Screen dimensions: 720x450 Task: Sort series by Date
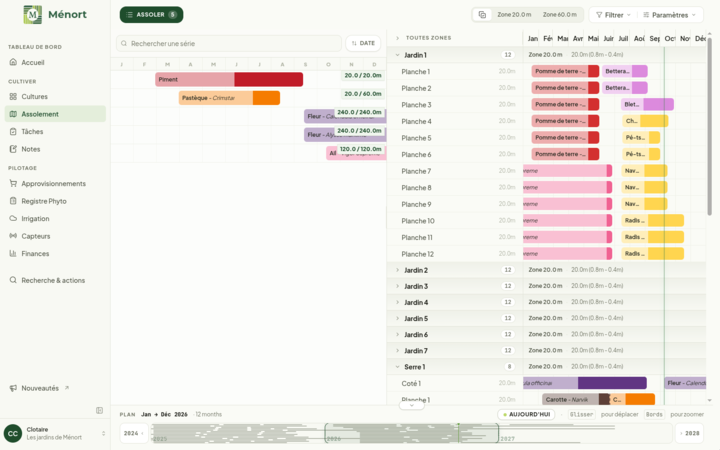click(x=363, y=43)
